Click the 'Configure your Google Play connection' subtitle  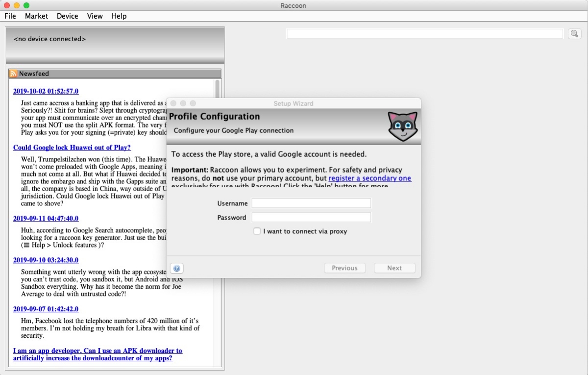click(234, 131)
